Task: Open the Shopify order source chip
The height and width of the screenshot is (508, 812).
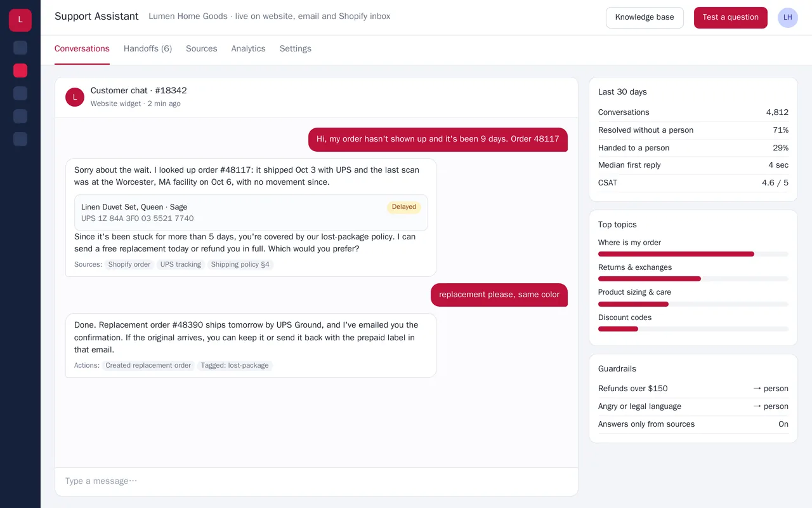Action: click(129, 265)
